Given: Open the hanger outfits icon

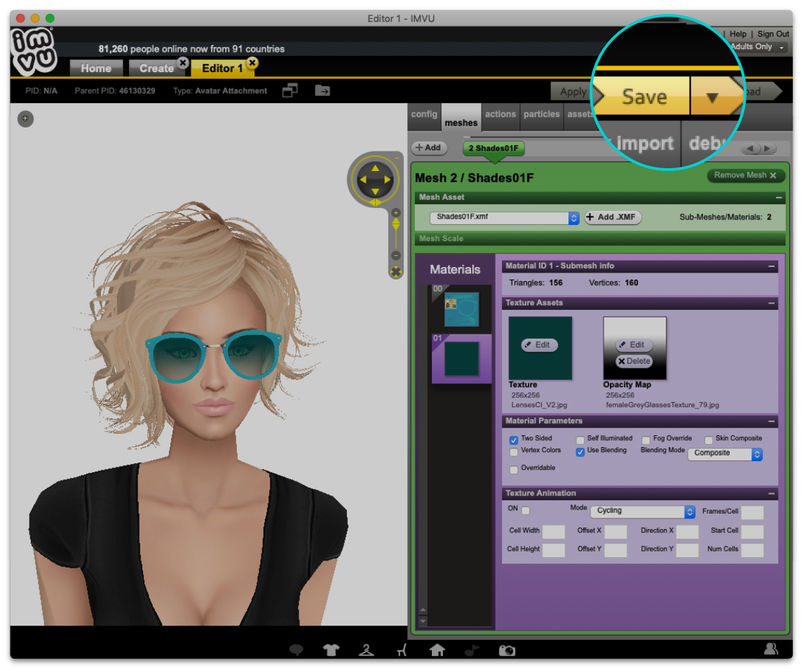Looking at the screenshot, I should pyautogui.click(x=366, y=650).
